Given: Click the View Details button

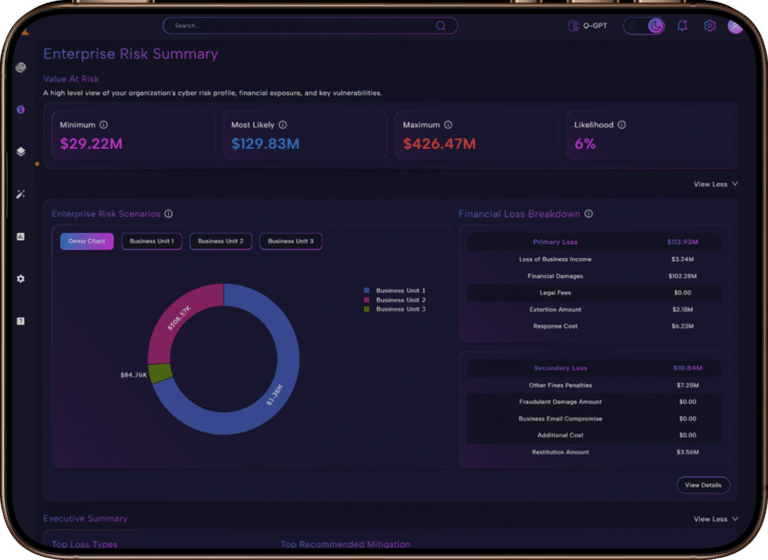Looking at the screenshot, I should 703,485.
